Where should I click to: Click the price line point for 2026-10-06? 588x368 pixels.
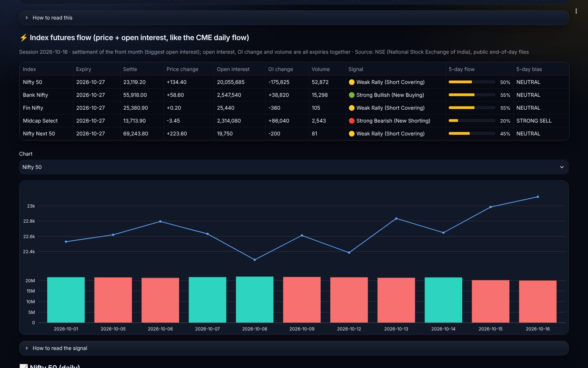coord(160,222)
